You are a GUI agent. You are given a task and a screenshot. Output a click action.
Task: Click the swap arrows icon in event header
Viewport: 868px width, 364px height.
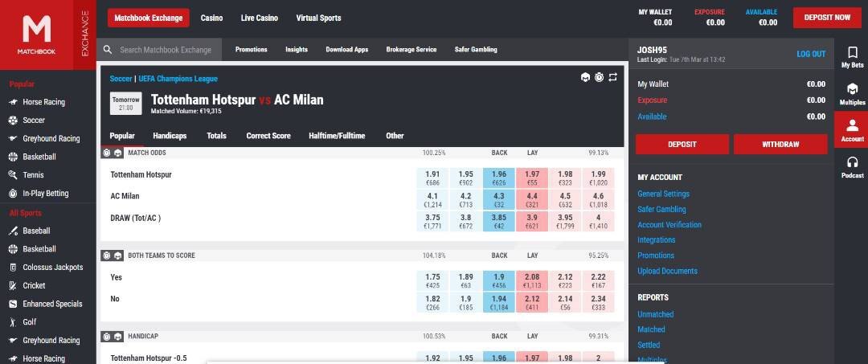pyautogui.click(x=612, y=77)
